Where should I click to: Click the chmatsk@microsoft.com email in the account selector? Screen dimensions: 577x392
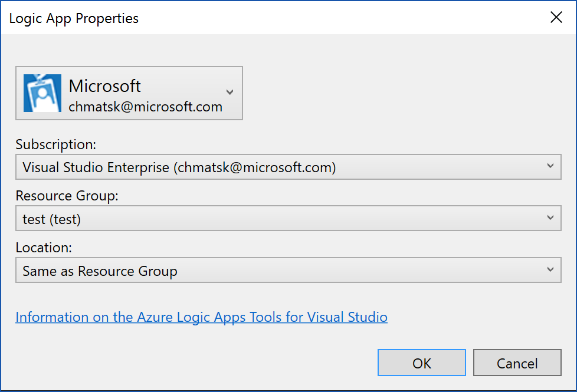coord(145,107)
